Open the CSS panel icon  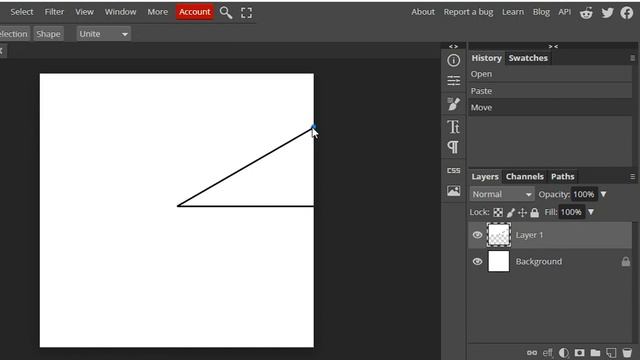pyautogui.click(x=453, y=170)
